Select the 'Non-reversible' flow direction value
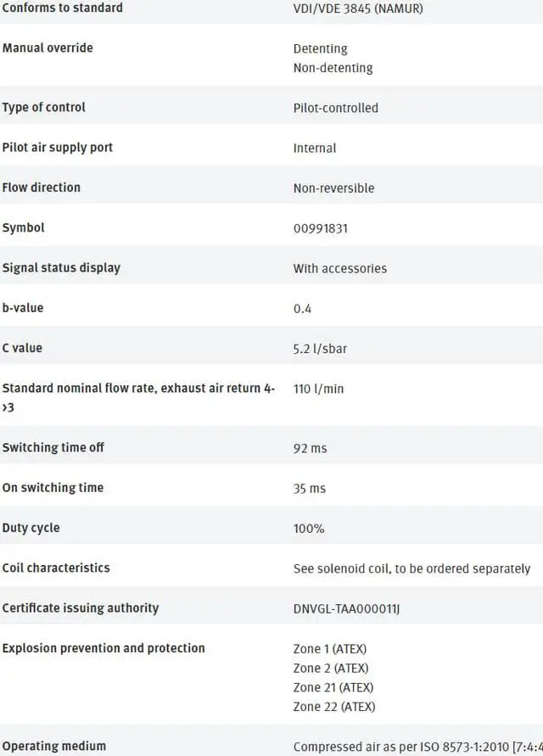This screenshot has height=756, width=543. [x=333, y=188]
